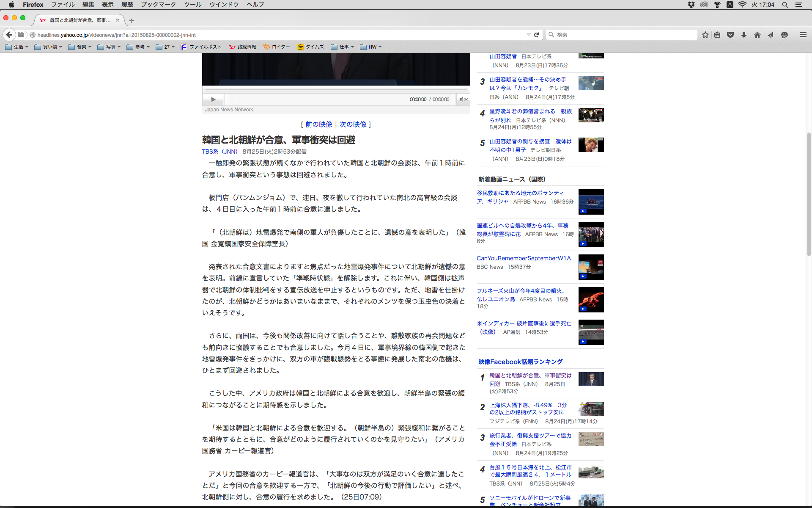Screen dimensions: 812x508
Task: Open the Firefox hamburger menu
Action: pos(803,35)
